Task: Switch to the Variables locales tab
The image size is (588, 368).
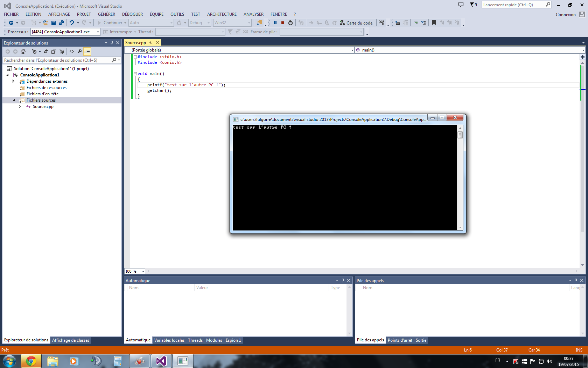Action: coord(169,340)
